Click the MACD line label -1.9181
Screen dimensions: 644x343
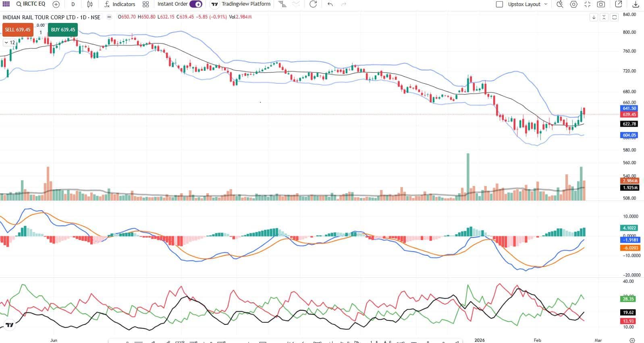[x=630, y=240]
